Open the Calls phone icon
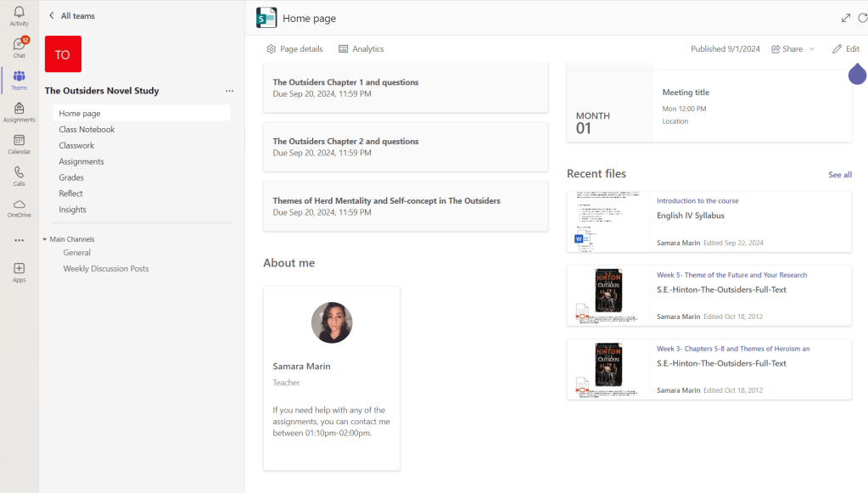This screenshot has height=493, width=868. (x=19, y=172)
